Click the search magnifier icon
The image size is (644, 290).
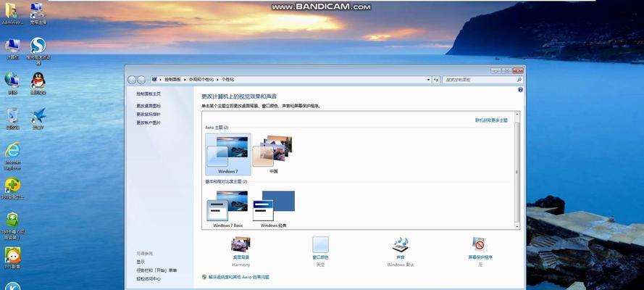tap(519, 80)
